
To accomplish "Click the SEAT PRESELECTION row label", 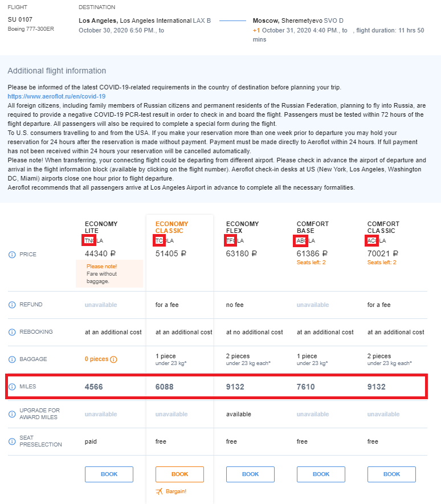I will pyautogui.click(x=40, y=441).
